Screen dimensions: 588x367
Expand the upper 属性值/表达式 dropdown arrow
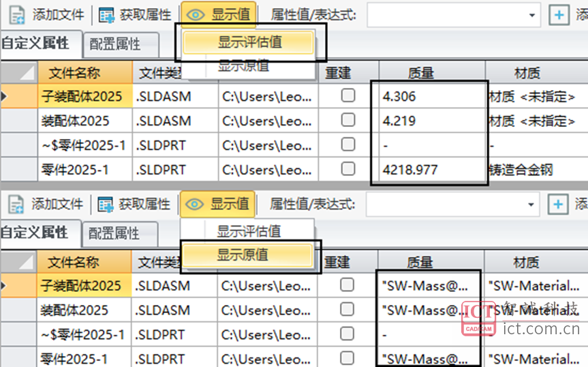[531, 14]
